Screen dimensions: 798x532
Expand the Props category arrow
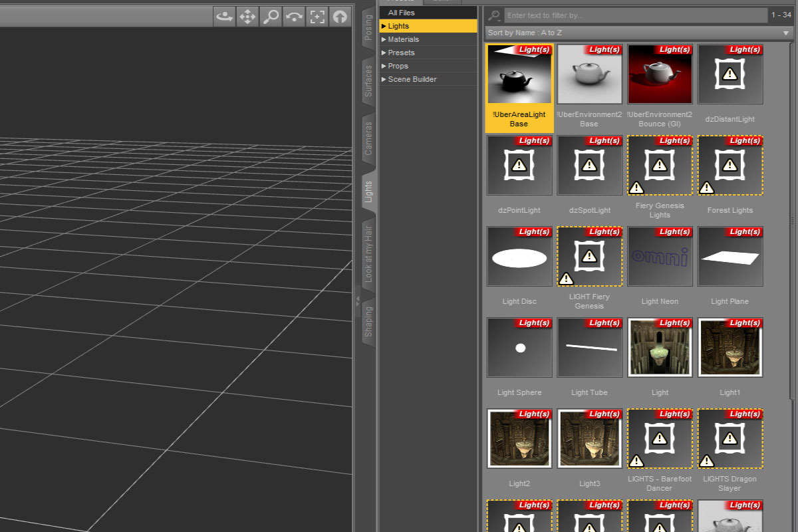pyautogui.click(x=384, y=66)
